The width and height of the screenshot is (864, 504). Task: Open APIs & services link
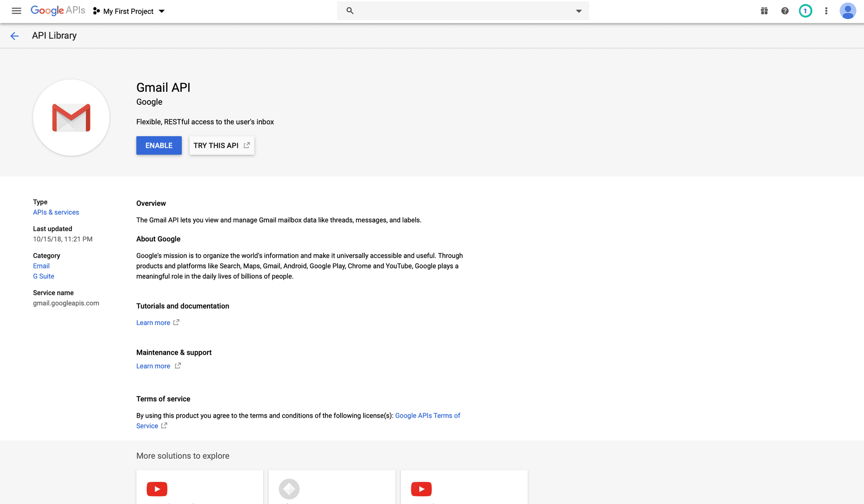tap(56, 212)
